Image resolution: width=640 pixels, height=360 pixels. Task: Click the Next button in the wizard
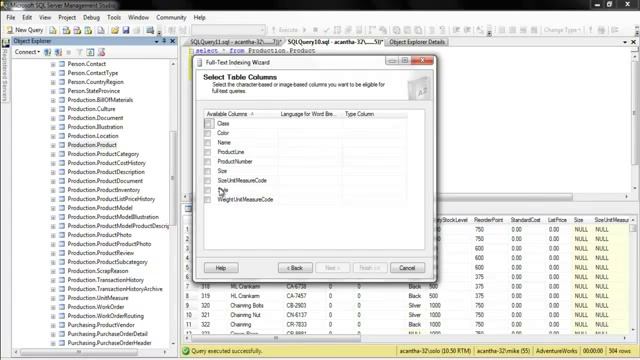click(x=333, y=268)
